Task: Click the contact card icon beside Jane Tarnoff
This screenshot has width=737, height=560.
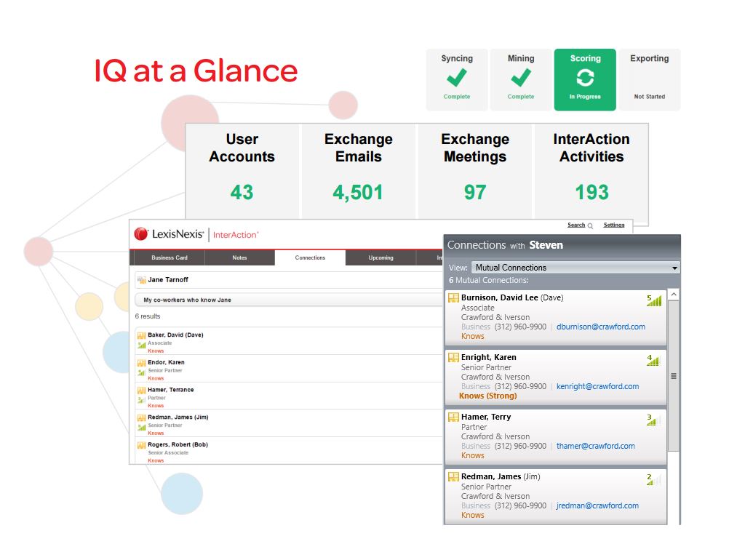Action: click(x=141, y=280)
